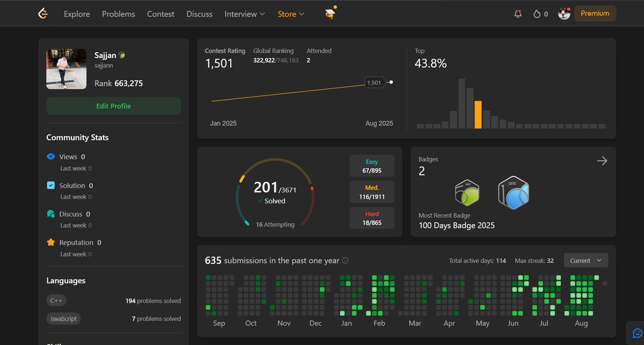The height and width of the screenshot is (345, 644).
Task: Click the highlighted orange rating bar
Action: (478, 114)
